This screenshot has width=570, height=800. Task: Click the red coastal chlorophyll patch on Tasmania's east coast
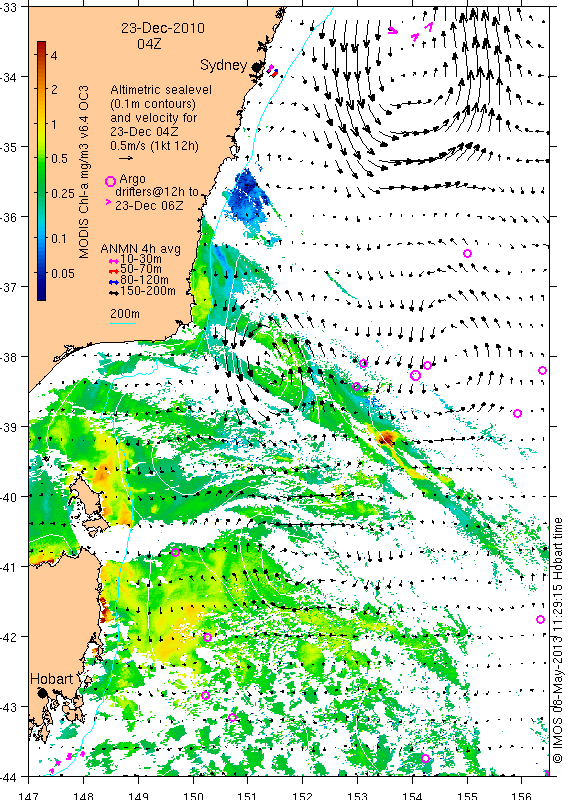click(105, 611)
